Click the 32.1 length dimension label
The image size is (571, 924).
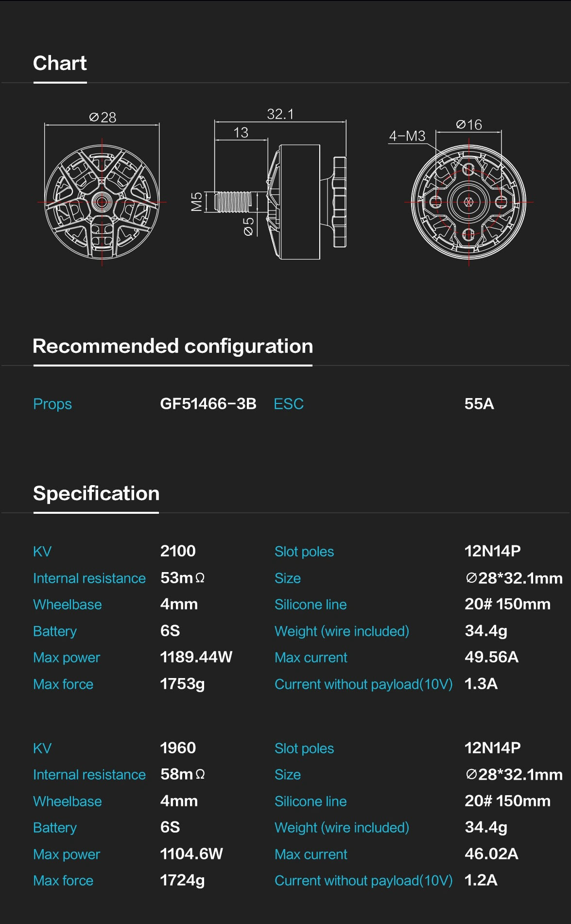(280, 114)
